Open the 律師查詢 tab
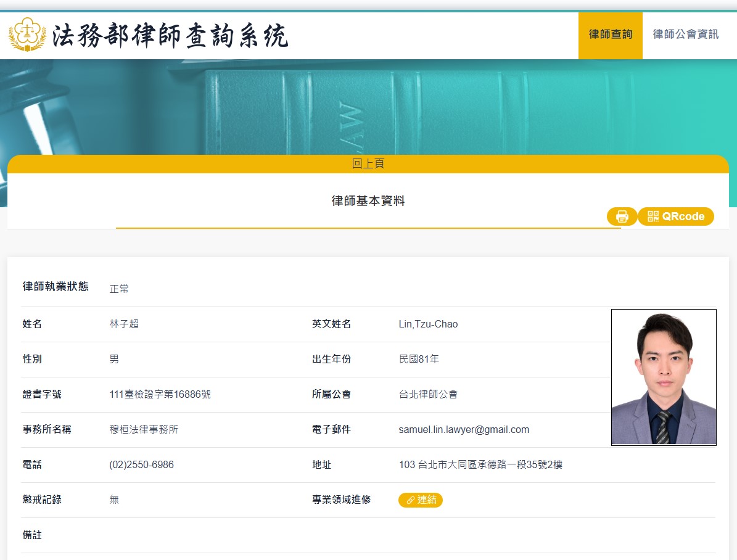Viewport: 737px width, 560px height. (x=610, y=35)
